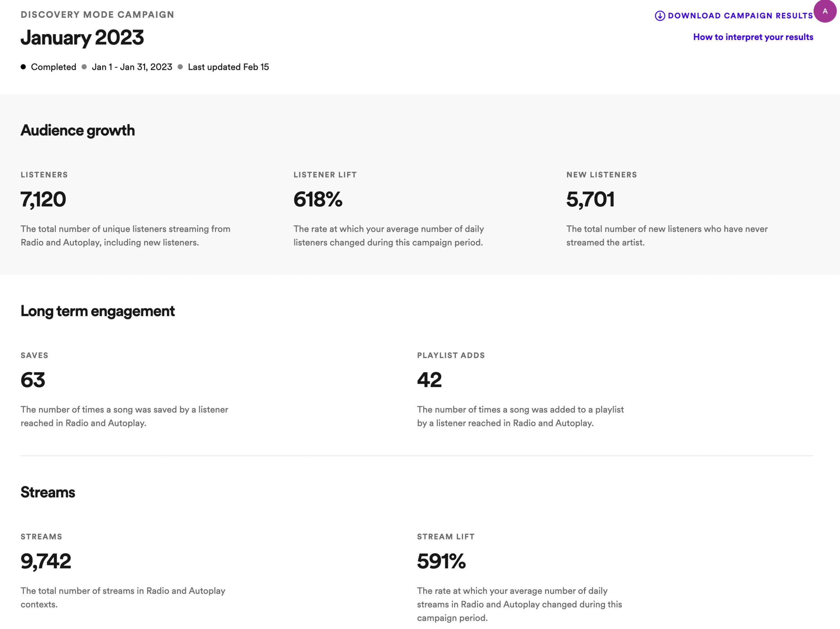Viewport: 840px width, 629px height.
Task: Select the Jan 1 - Jan 31, 2023 date range
Action: [132, 67]
